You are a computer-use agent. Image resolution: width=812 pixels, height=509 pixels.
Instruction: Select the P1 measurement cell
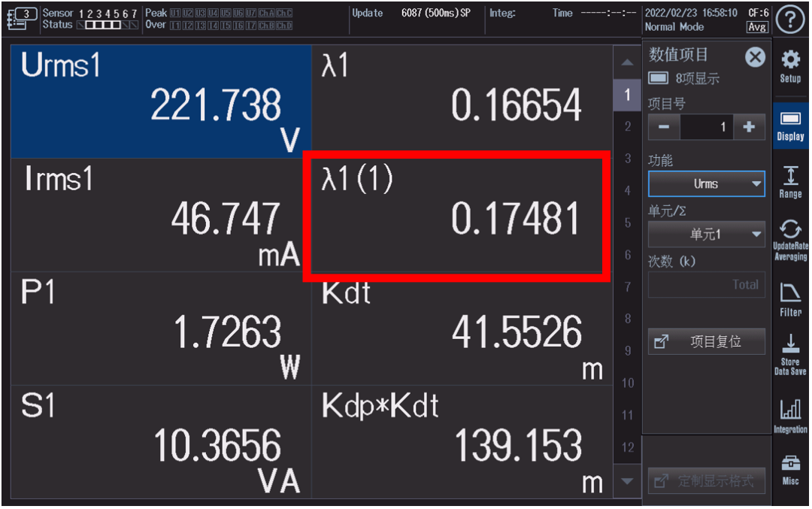point(161,329)
